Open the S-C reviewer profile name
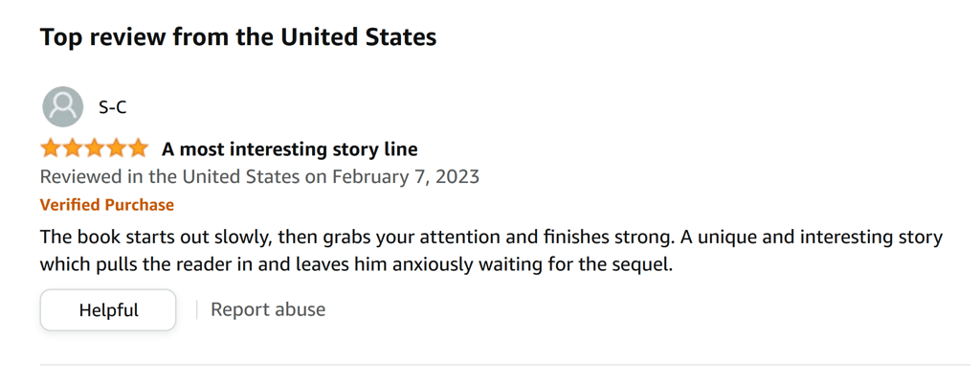 (113, 107)
